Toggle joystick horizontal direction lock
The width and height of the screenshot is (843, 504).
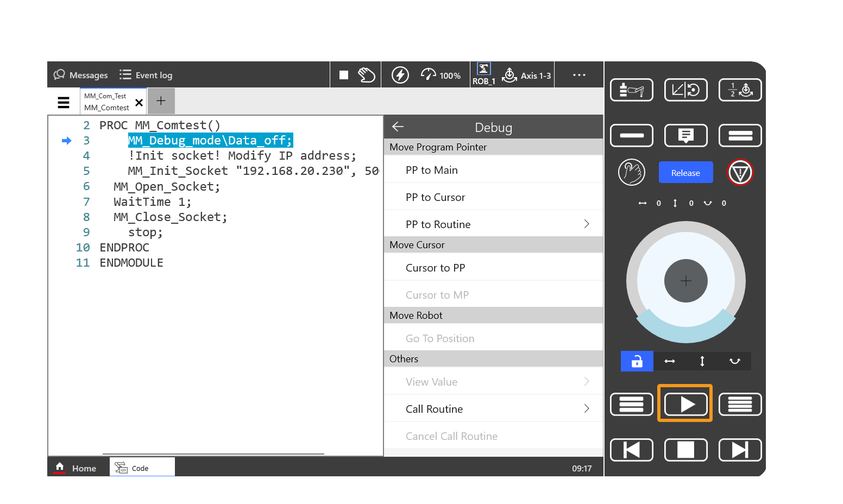670,361
